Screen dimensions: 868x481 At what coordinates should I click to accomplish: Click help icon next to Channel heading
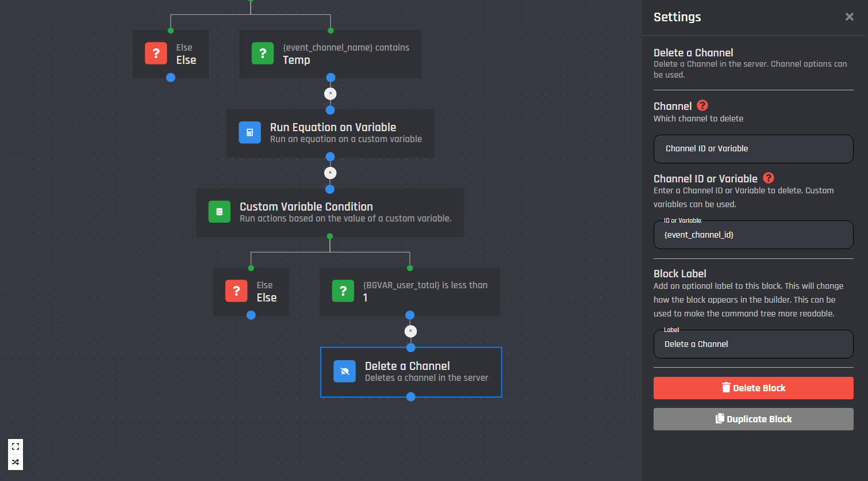pyautogui.click(x=702, y=105)
